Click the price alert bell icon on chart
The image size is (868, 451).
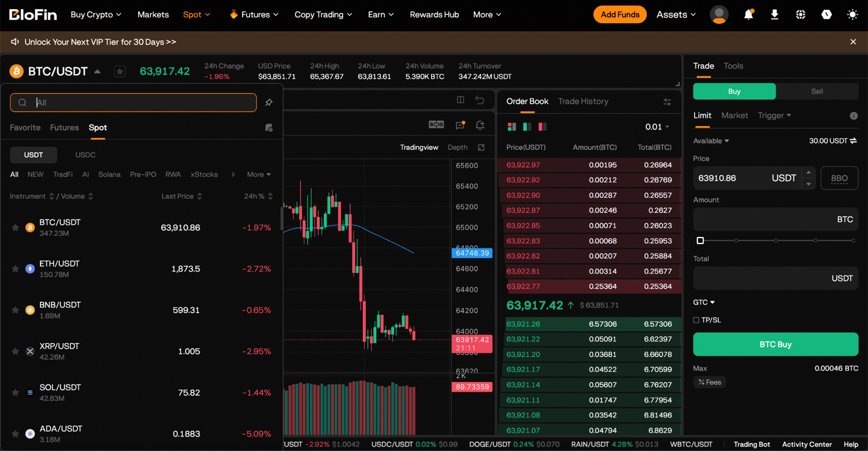pos(480,125)
